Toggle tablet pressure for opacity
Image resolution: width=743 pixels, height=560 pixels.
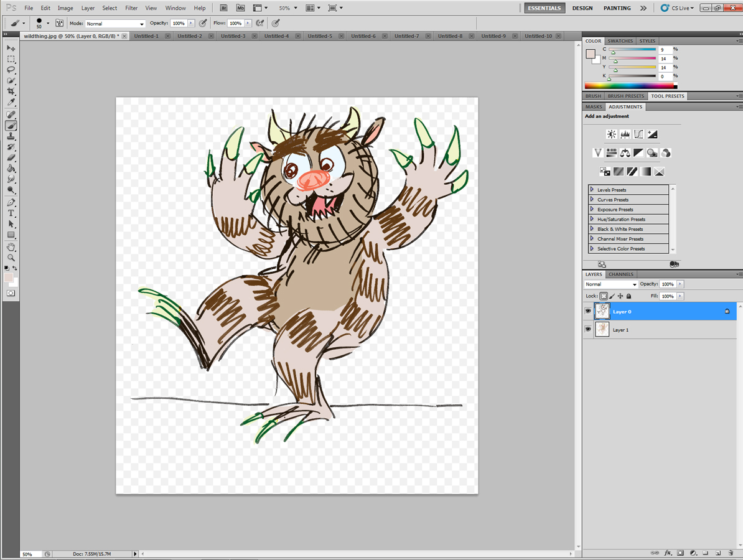pos(203,23)
